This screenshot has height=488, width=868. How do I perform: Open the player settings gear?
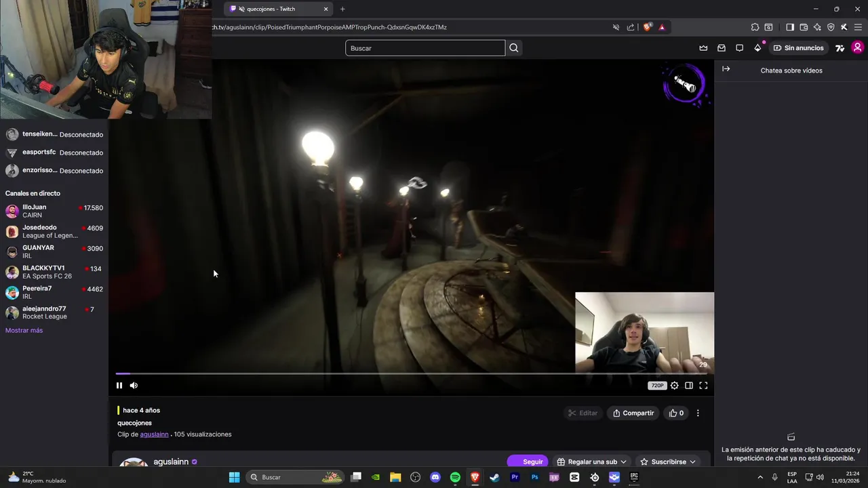point(674,386)
